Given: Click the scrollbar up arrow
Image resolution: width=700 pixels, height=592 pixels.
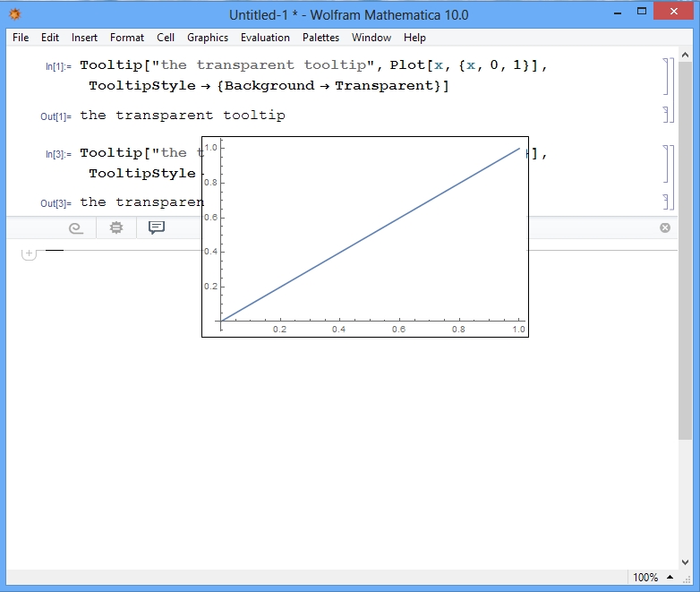Looking at the screenshot, I should [686, 55].
